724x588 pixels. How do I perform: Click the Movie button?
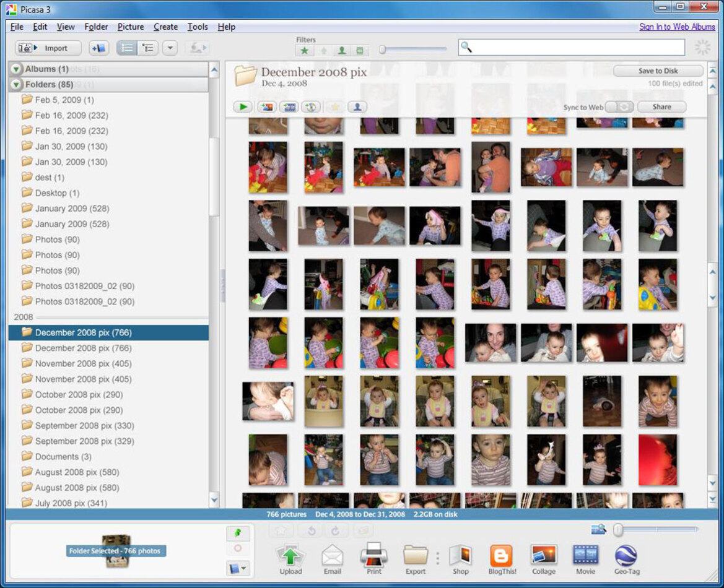585,560
